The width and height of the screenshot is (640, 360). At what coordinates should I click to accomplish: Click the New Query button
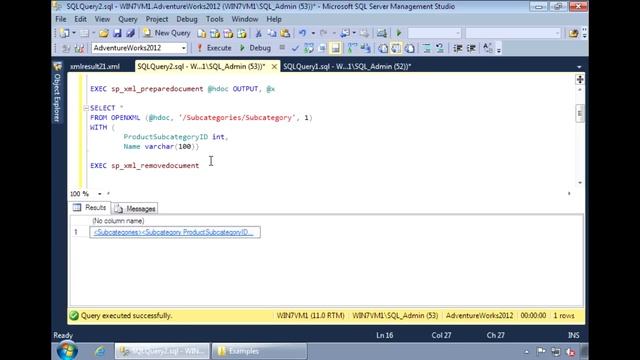pyautogui.click(x=167, y=33)
